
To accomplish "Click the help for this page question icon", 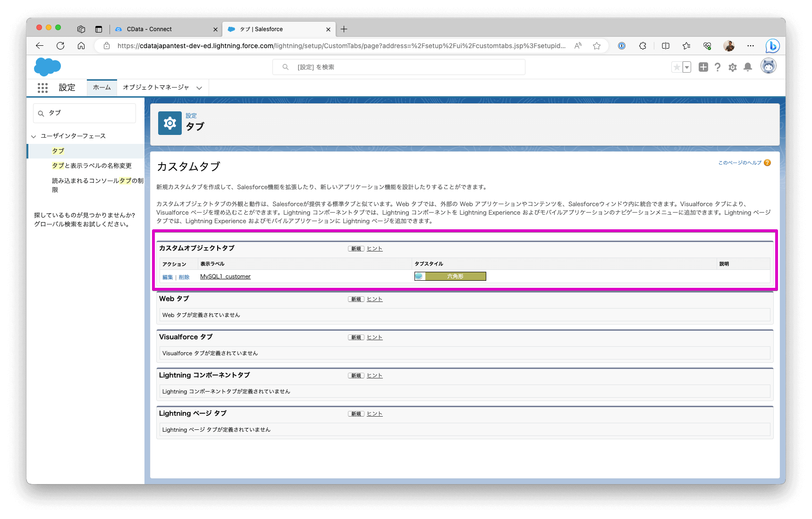I will coord(768,163).
